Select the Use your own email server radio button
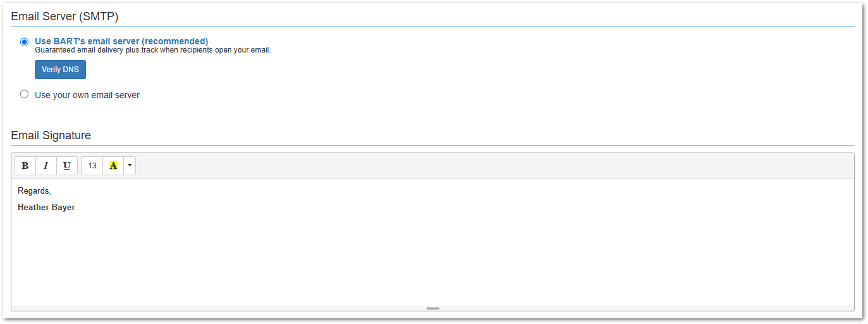 25,94
